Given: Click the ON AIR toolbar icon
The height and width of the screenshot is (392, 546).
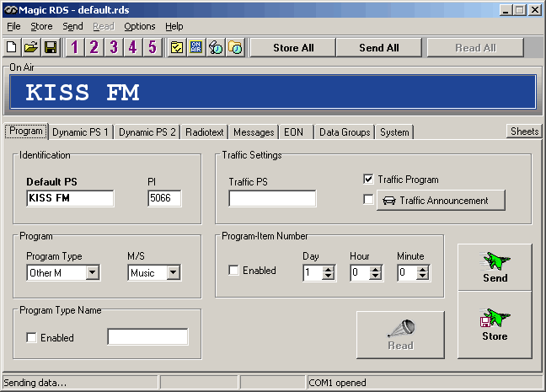Looking at the screenshot, I should click(x=196, y=47).
